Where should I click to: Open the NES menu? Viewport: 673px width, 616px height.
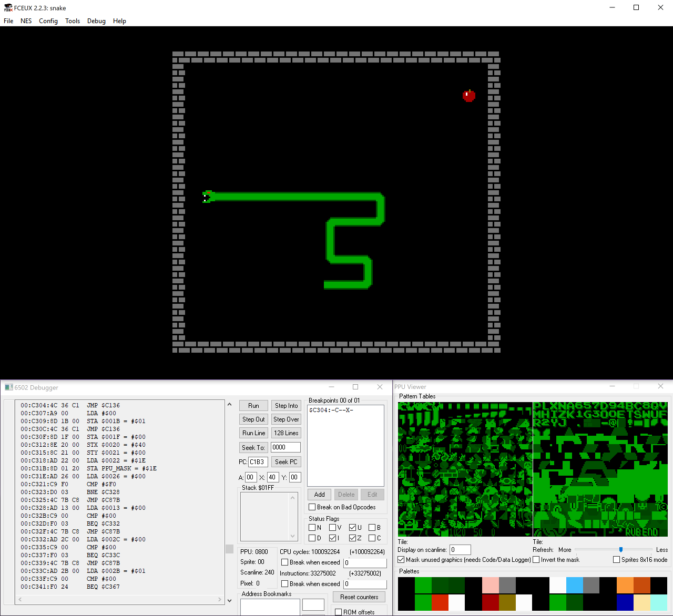[26, 21]
